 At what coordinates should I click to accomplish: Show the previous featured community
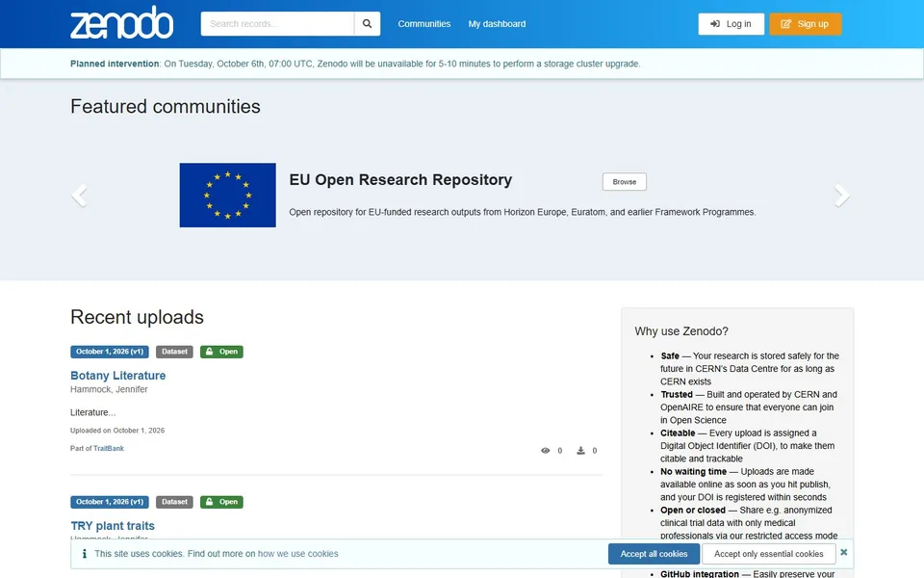(x=80, y=196)
